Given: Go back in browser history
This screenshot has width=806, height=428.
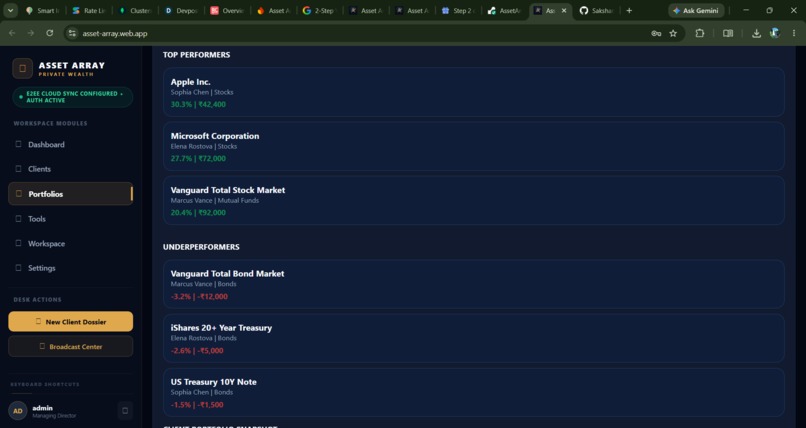Looking at the screenshot, I should (12, 33).
